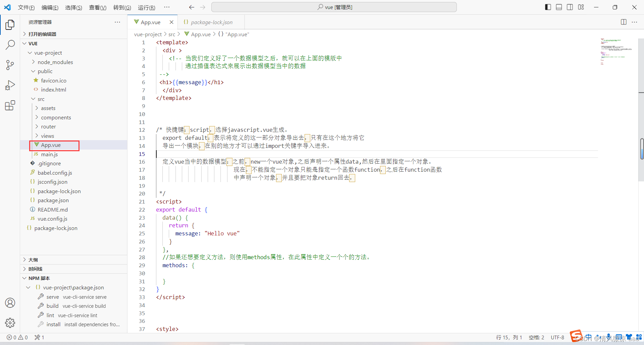Viewport: 644px width, 345px height.
Task: Close the App.vue tab
Action: click(x=171, y=22)
